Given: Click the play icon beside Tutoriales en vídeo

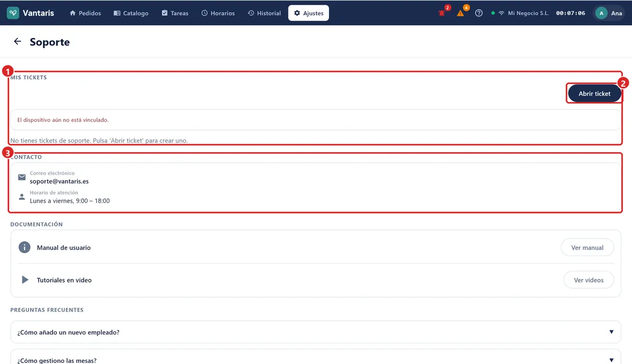Looking at the screenshot, I should point(25,280).
